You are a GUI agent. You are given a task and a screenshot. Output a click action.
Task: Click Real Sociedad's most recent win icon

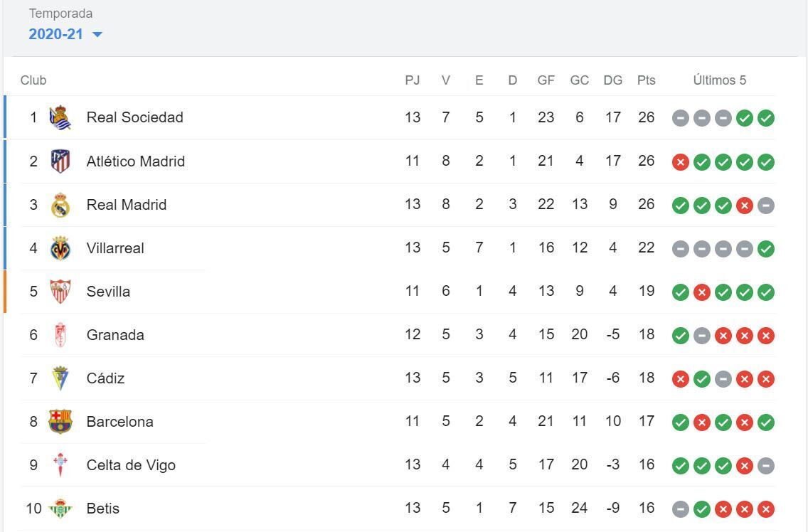[766, 119]
